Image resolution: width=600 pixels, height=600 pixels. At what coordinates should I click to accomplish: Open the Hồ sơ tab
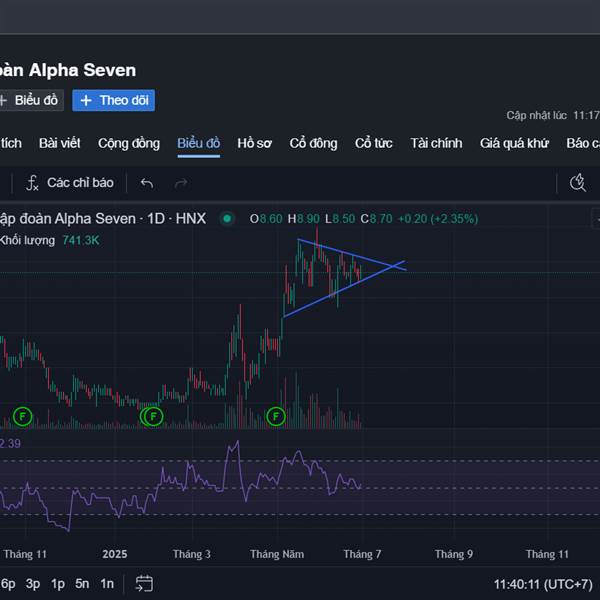[254, 143]
